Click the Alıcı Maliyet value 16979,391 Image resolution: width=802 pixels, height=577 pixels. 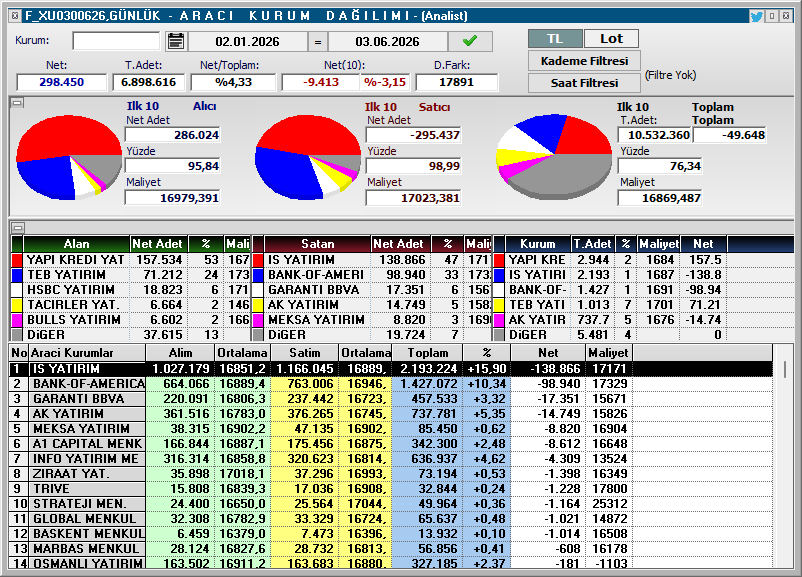pos(173,198)
